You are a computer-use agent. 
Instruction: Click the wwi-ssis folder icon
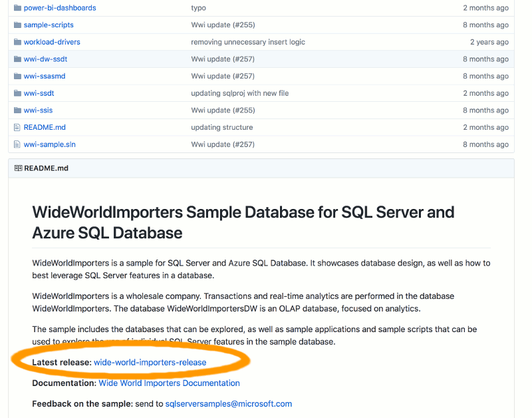(x=17, y=110)
